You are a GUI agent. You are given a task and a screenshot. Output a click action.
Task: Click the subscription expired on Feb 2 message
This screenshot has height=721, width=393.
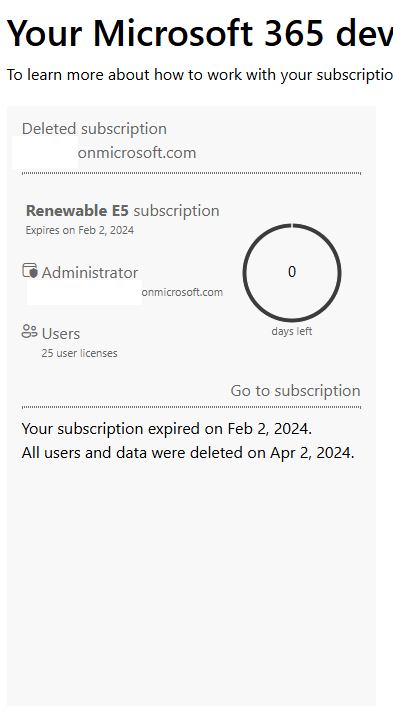point(167,429)
